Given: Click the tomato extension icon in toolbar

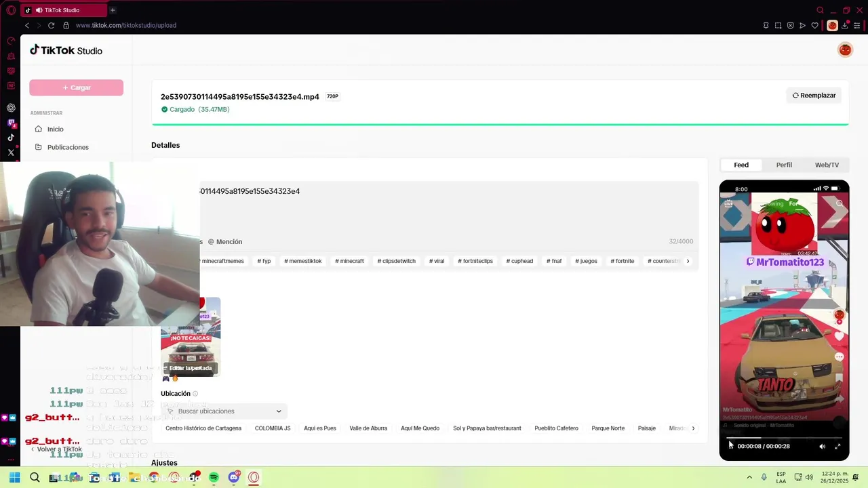Looking at the screenshot, I should click(832, 25).
